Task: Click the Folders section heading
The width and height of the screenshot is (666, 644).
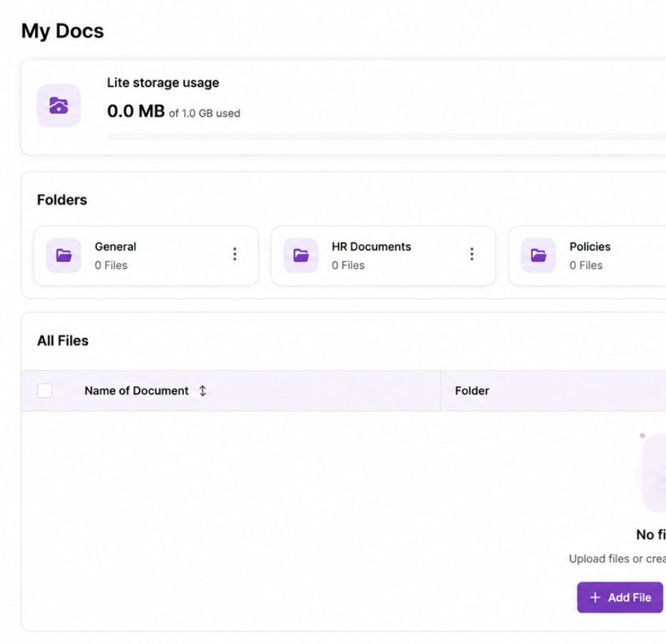Action: 62,200
